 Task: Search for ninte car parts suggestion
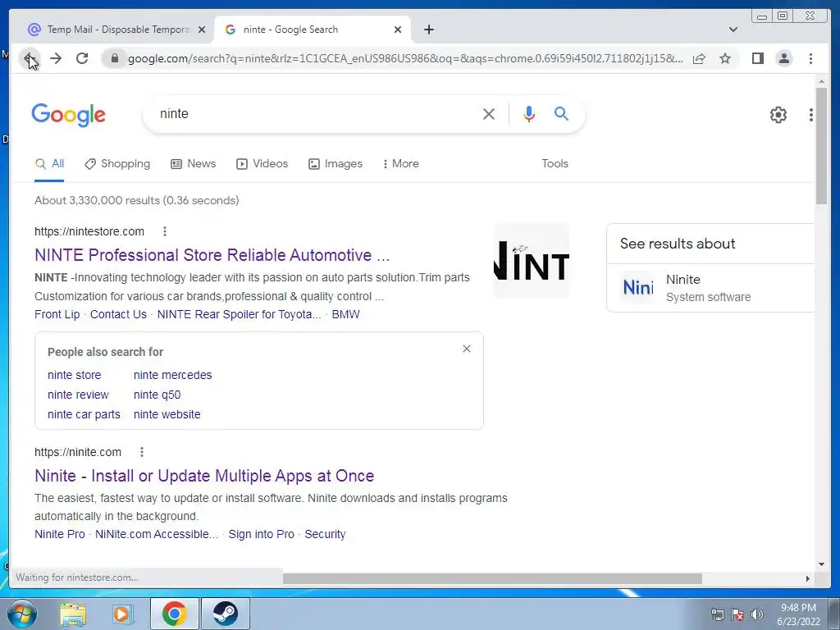84,414
